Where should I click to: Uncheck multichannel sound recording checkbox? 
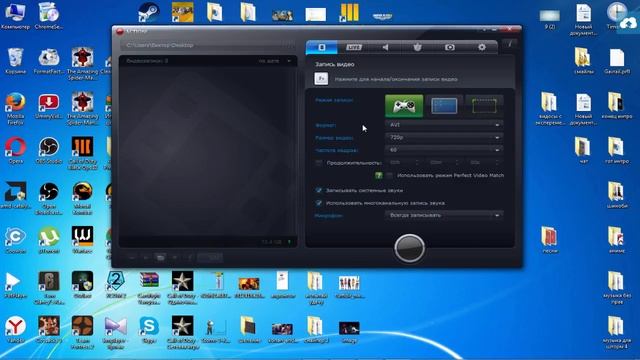[319, 203]
